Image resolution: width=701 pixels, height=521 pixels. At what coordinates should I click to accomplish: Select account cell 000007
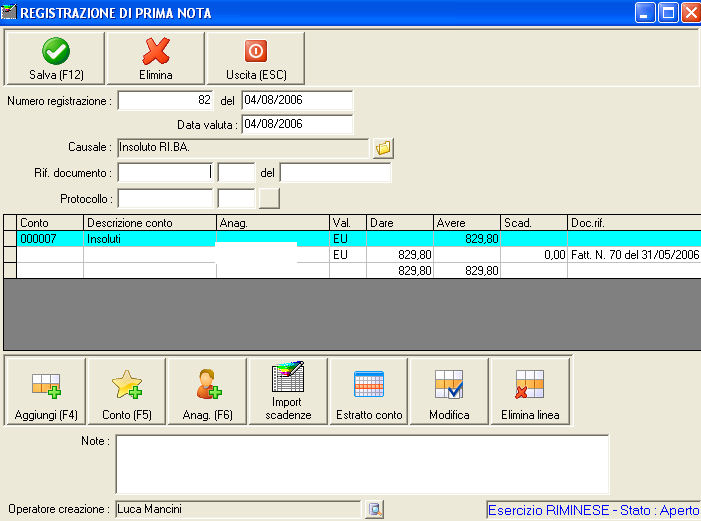point(50,239)
